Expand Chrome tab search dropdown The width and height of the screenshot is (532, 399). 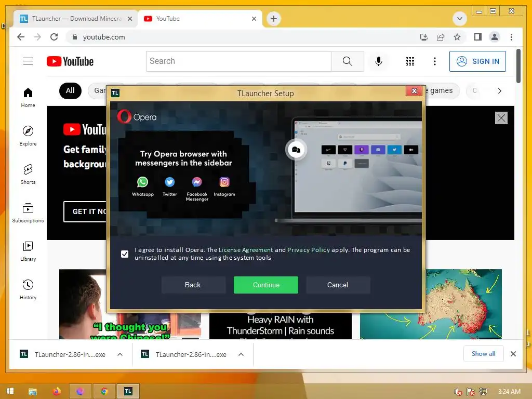[x=460, y=18]
